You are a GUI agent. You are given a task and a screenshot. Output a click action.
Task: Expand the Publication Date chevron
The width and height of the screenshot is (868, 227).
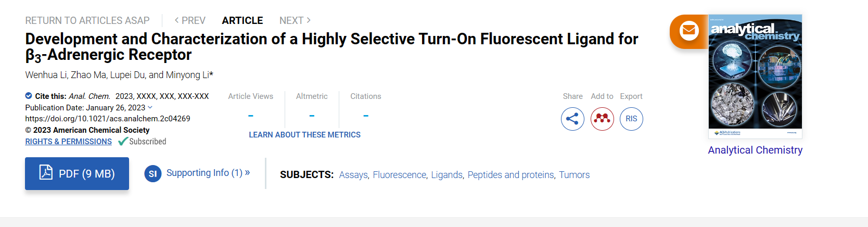click(150, 107)
